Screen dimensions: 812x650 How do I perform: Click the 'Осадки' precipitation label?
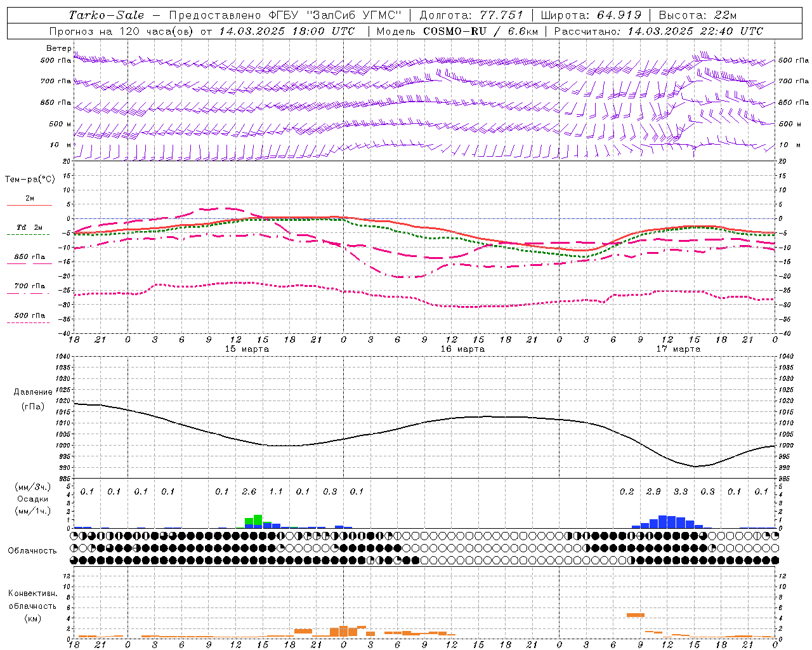(x=33, y=499)
